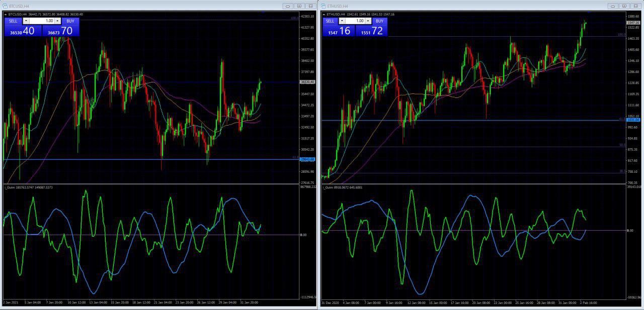Minimize the ETHUSD.H4 chart window

[612, 6]
